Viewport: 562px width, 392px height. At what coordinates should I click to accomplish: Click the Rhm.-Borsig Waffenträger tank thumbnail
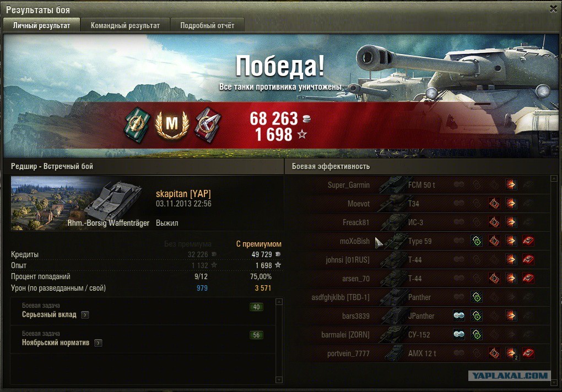click(80, 203)
